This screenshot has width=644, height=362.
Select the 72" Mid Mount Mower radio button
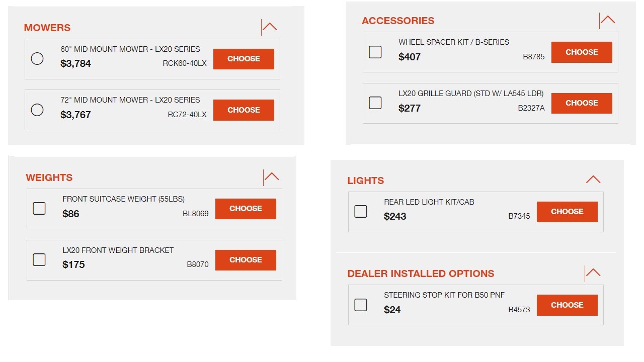(37, 110)
